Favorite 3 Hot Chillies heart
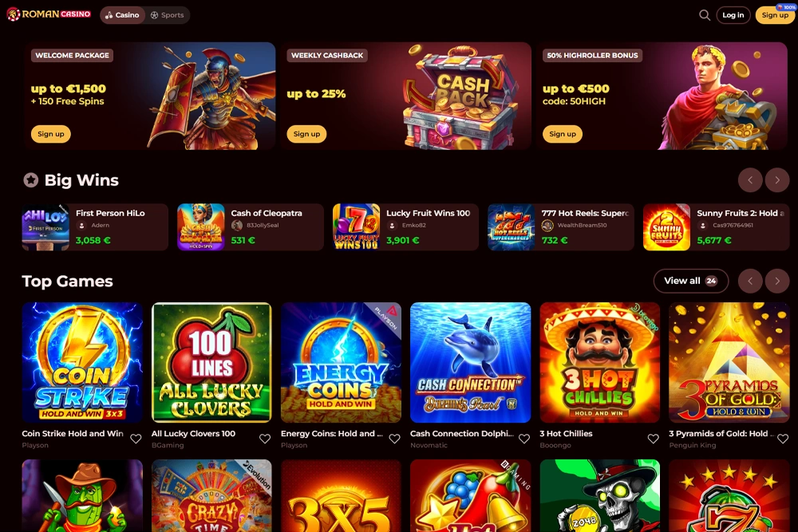 pyautogui.click(x=654, y=439)
